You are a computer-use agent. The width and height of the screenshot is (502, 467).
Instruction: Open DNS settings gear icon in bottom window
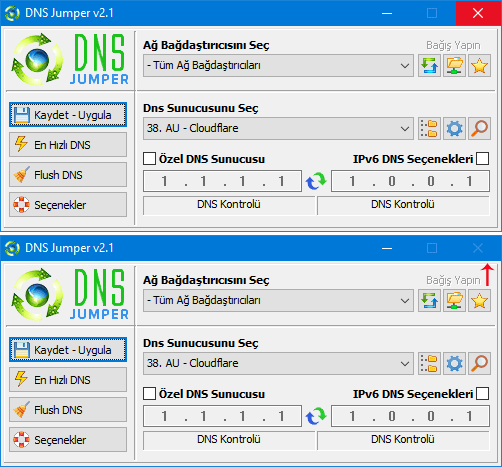click(x=454, y=363)
